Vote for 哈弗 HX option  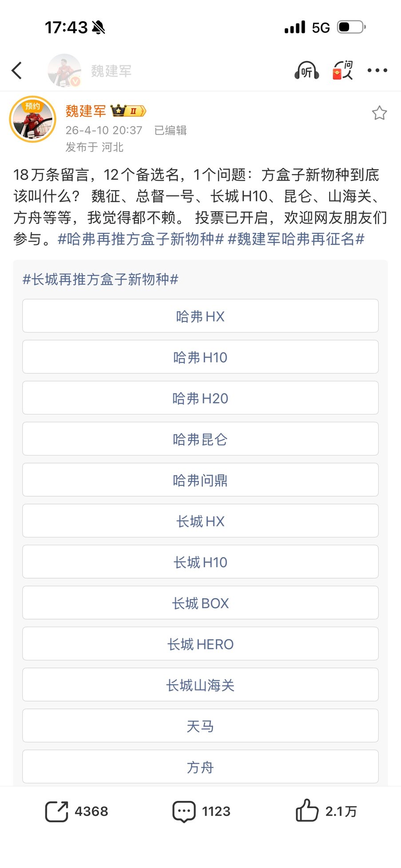tap(200, 316)
